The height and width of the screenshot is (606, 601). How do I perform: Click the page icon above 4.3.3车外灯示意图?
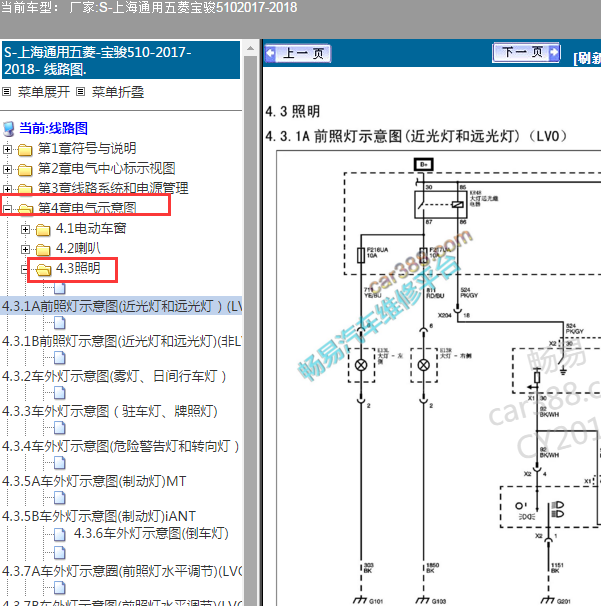point(60,393)
